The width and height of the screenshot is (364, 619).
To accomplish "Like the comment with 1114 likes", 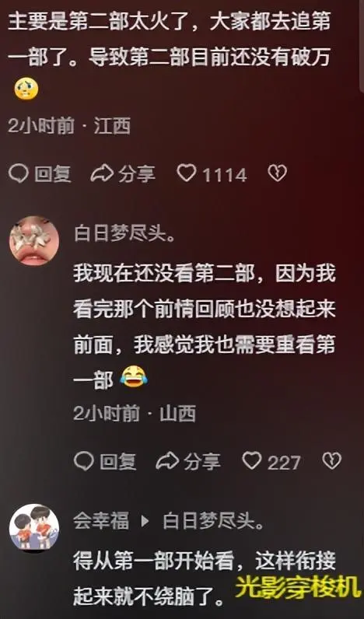I will pyautogui.click(x=187, y=173).
